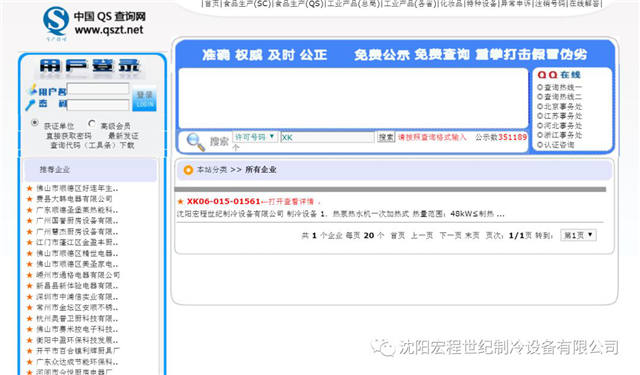Click the magnifying glass search icon
Viewport: 640px width, 375px height.
point(195,142)
